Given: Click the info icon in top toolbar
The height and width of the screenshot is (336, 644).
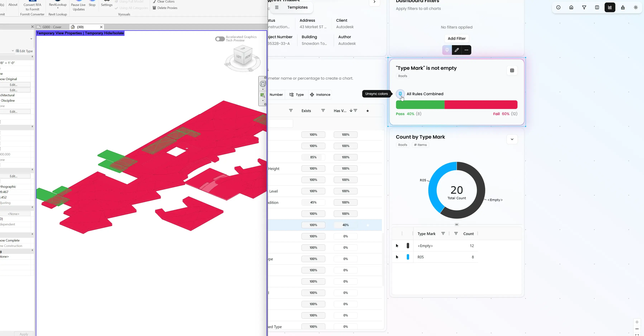Looking at the screenshot, I should pyautogui.click(x=558, y=8).
